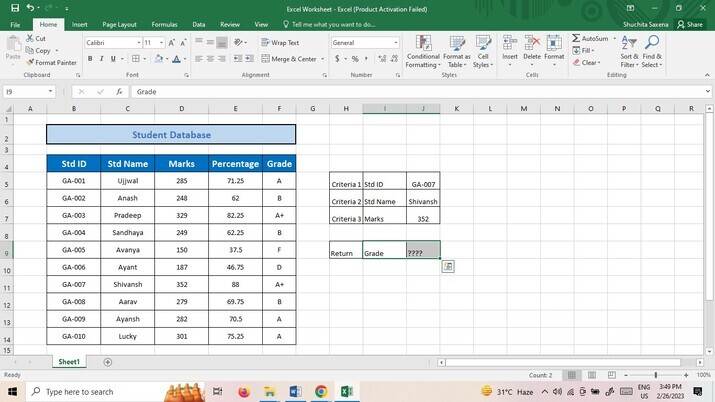Open the Merge & Center dropdown arrow

tap(322, 59)
